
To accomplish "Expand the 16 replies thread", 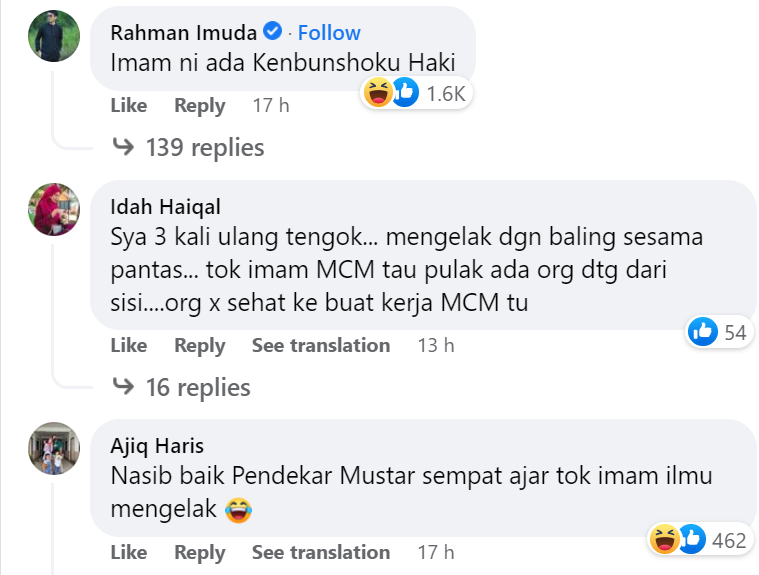I will tap(197, 387).
